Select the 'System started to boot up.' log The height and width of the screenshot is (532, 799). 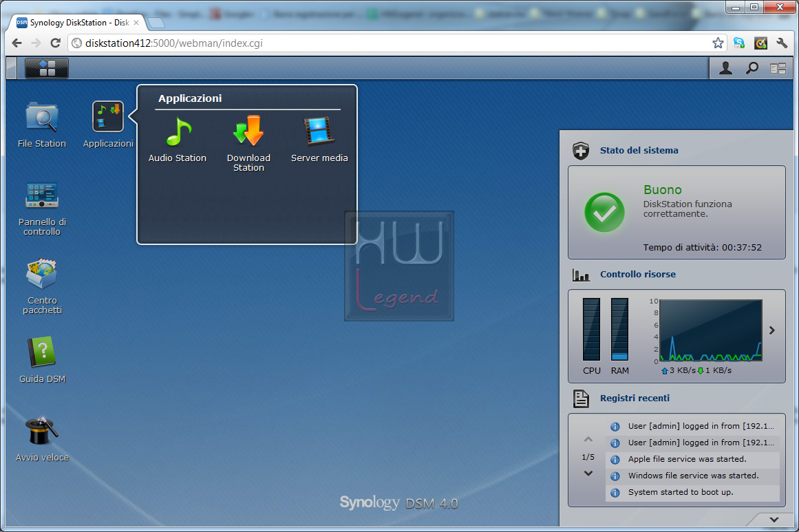pos(692,492)
